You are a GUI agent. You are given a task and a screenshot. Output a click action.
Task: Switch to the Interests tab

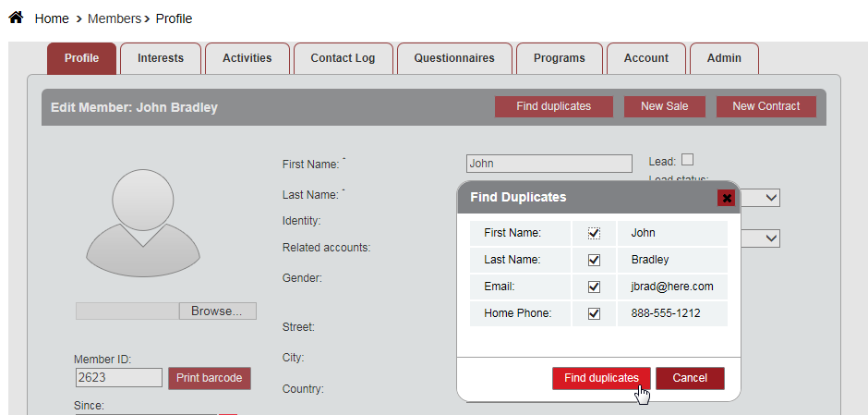click(161, 58)
